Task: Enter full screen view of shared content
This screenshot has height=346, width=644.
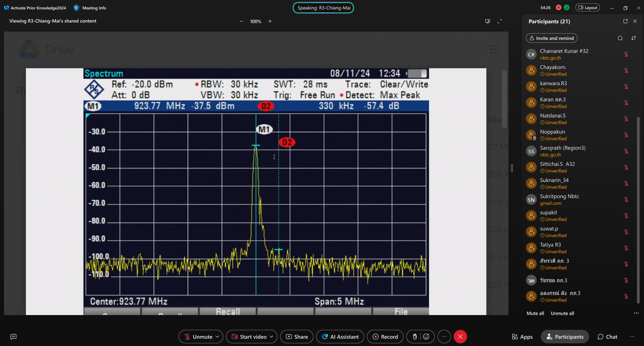Action: click(500, 21)
